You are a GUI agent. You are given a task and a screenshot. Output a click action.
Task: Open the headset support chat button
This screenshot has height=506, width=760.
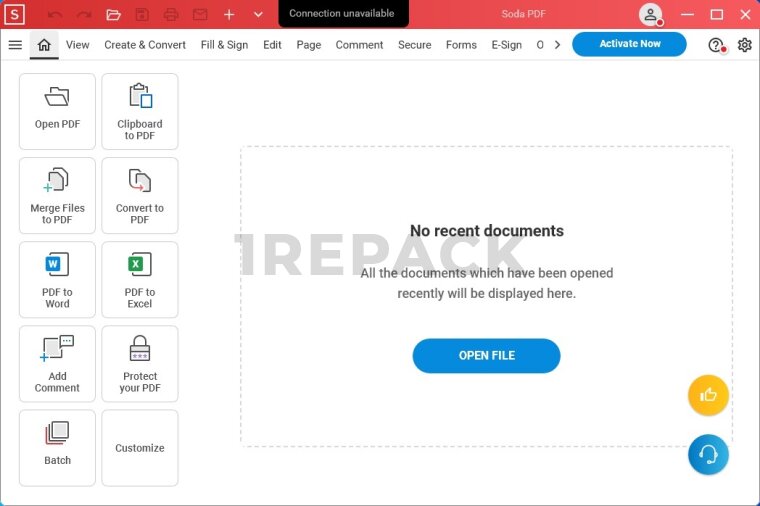(x=708, y=455)
